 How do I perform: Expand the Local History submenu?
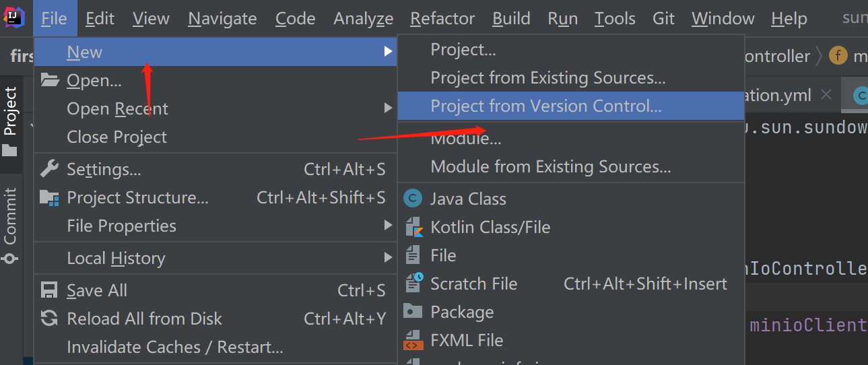[388, 258]
